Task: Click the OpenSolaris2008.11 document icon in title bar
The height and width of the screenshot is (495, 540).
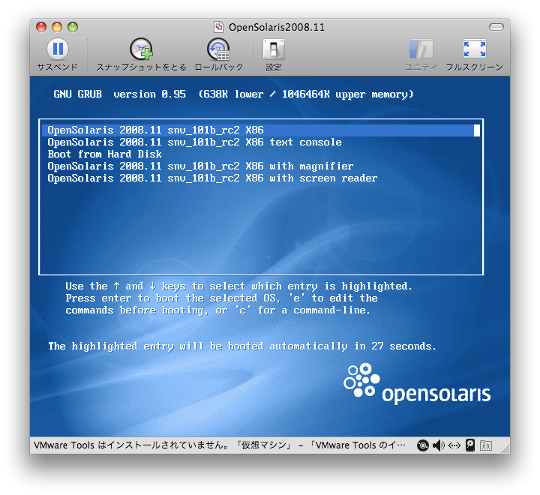Action: (x=219, y=27)
